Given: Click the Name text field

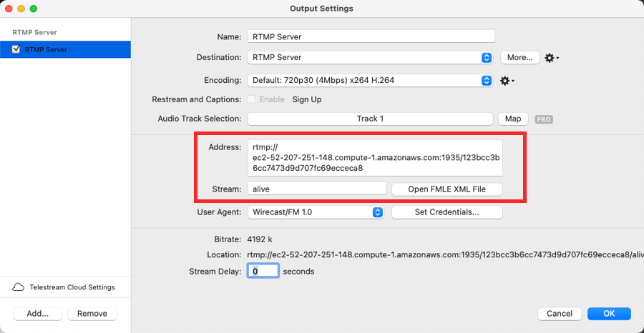Looking at the screenshot, I should pos(371,36).
